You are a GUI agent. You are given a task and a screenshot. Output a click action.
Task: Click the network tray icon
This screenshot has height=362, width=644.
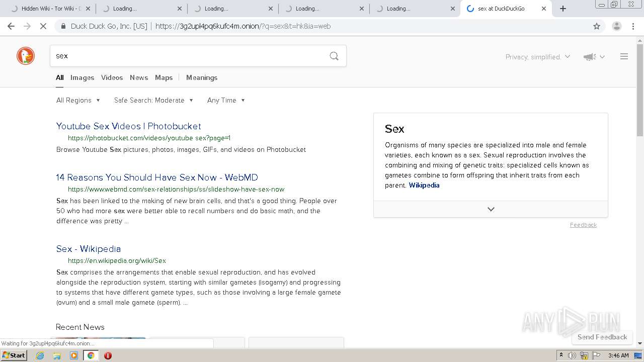[x=584, y=355]
